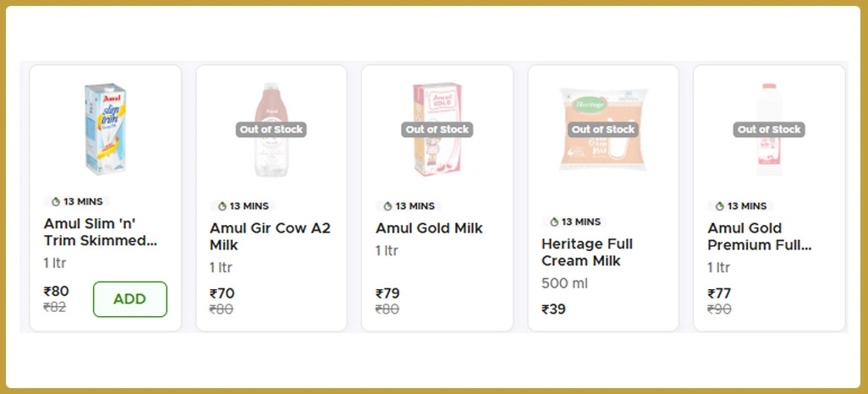Open Amul Gold Milk carton image
868x394 pixels.
point(437,129)
